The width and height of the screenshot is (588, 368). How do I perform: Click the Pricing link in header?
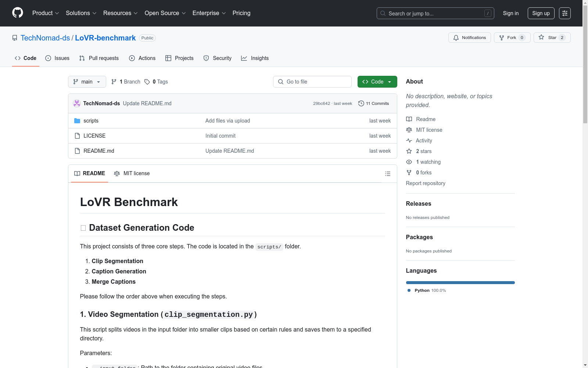pos(241,13)
